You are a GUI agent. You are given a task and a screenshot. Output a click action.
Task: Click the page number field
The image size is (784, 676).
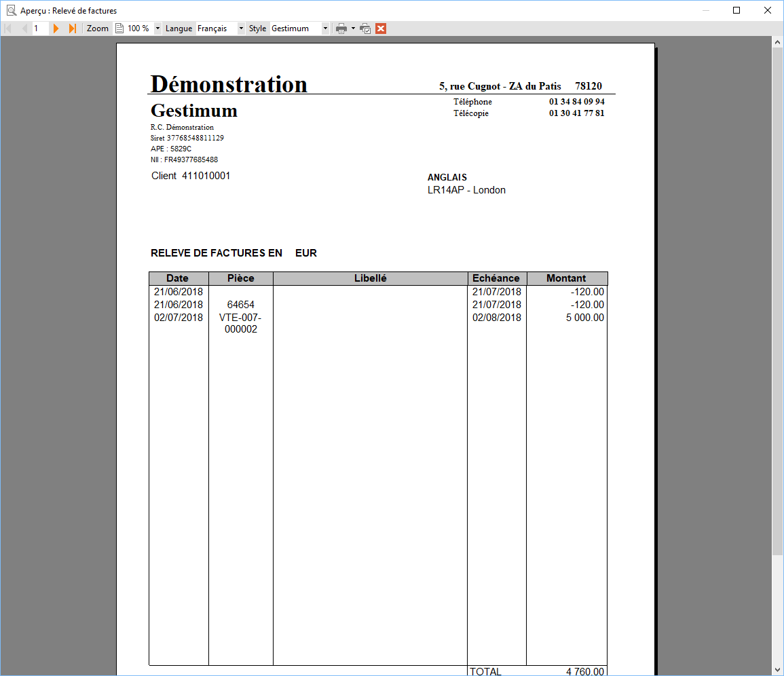pos(40,29)
